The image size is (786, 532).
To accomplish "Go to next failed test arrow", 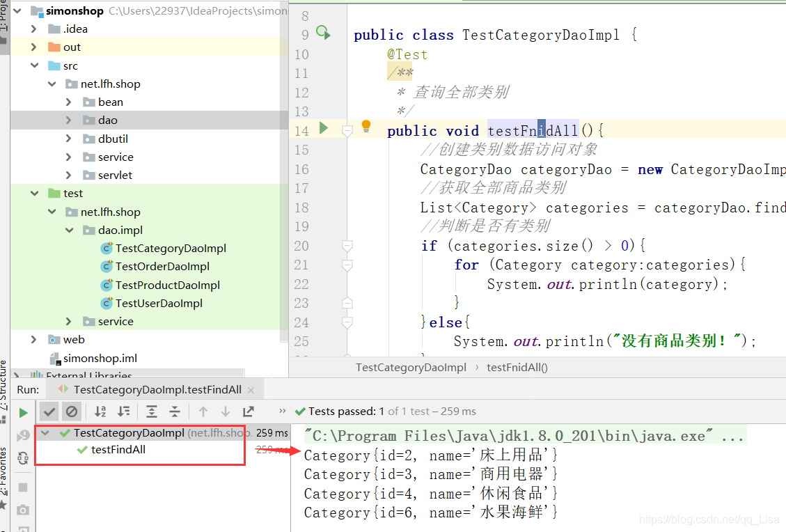I will pos(226,412).
